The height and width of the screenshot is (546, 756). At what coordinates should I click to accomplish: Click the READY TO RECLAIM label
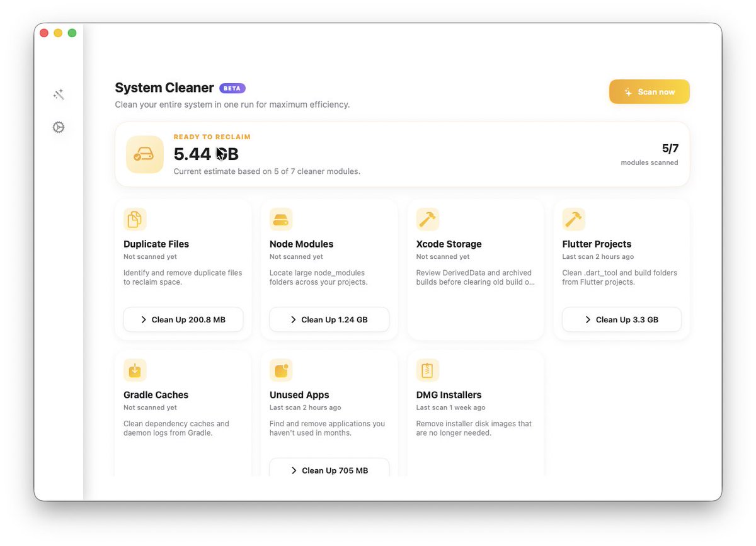[x=212, y=137]
